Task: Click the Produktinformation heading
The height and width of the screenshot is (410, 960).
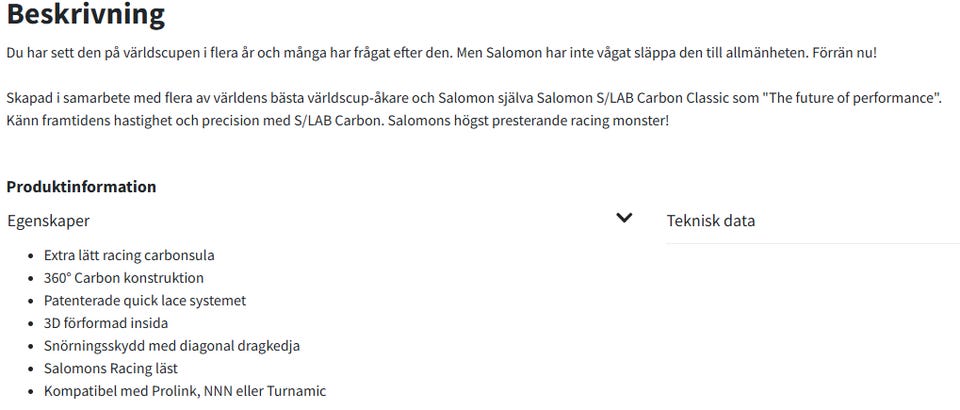Action: (x=81, y=186)
